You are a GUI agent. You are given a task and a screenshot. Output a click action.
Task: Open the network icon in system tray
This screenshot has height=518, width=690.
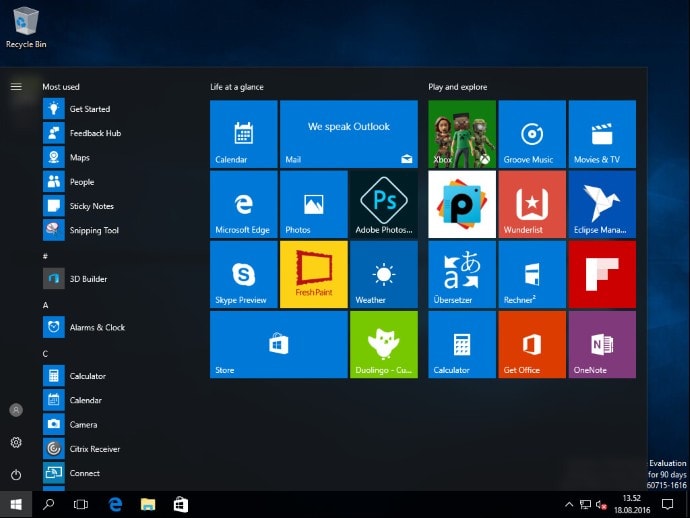click(x=585, y=504)
